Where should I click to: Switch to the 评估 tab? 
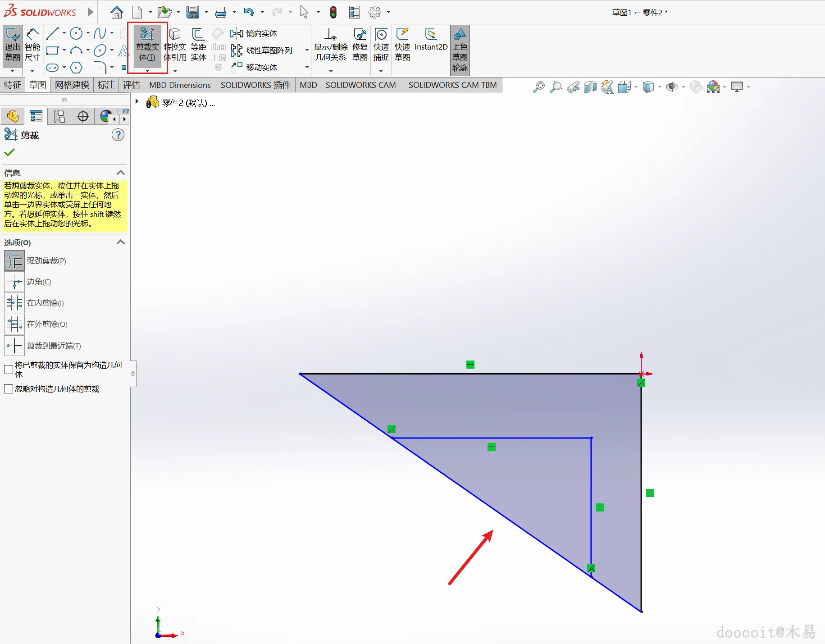pos(132,85)
